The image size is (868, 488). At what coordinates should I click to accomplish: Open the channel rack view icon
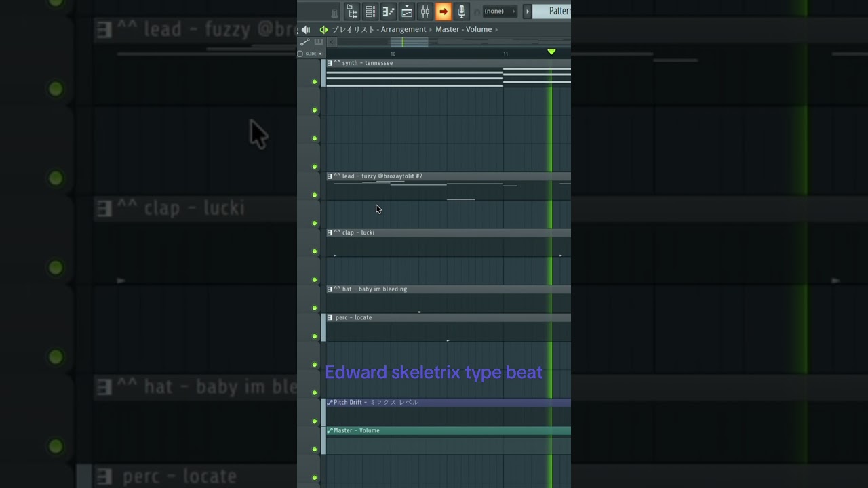370,12
